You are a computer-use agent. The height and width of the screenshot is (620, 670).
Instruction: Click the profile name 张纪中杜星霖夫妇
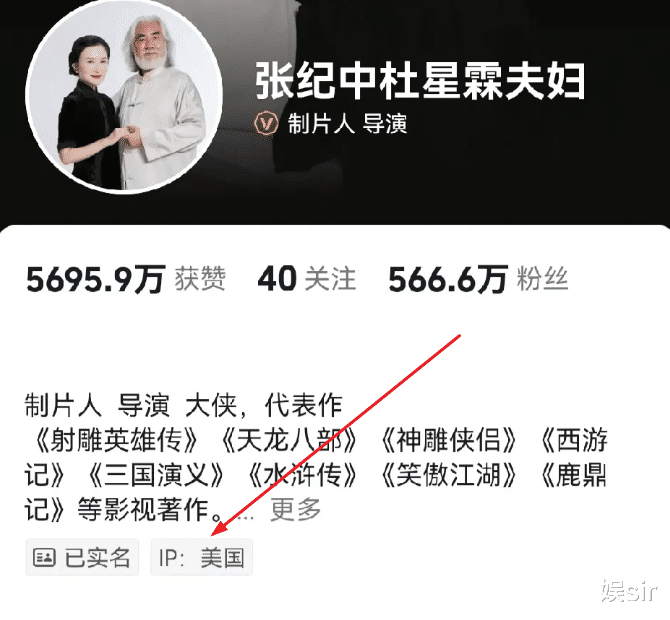(420, 81)
